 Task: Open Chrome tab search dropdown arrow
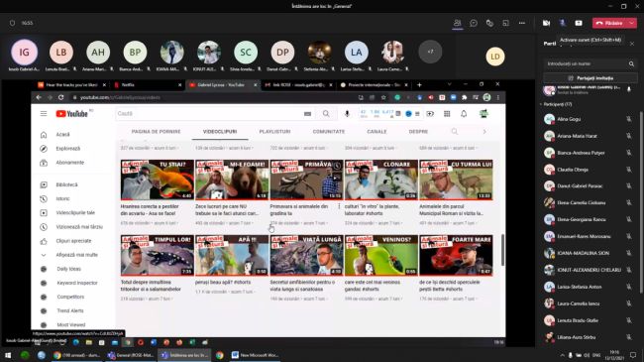coord(450,84)
